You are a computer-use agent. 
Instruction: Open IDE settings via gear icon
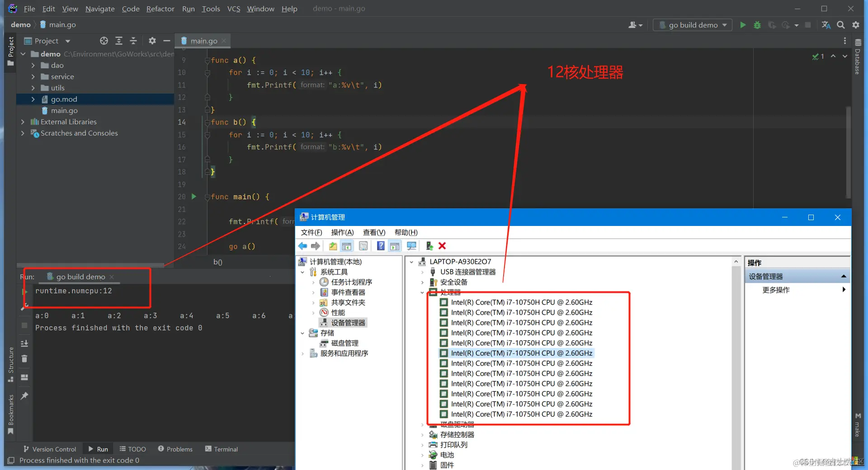(x=856, y=25)
